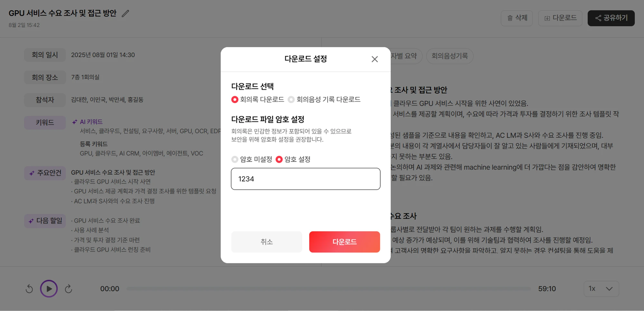Click the password input field containing 1234
The image size is (644, 311).
[x=305, y=179]
